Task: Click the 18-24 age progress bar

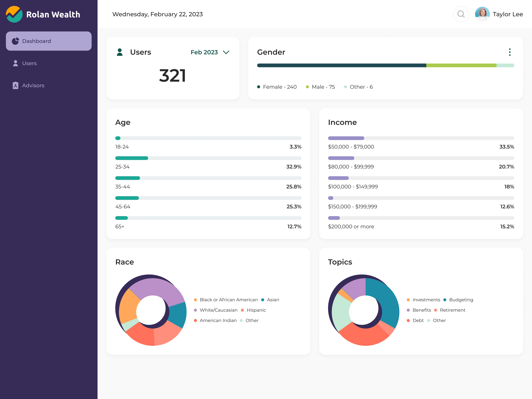Action: 208,138
